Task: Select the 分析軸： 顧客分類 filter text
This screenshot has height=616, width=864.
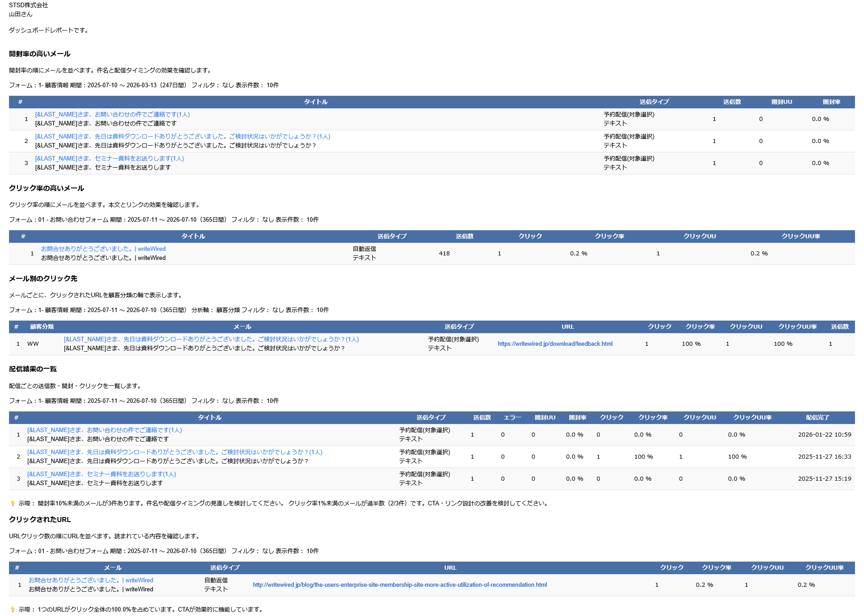Action: point(216,310)
